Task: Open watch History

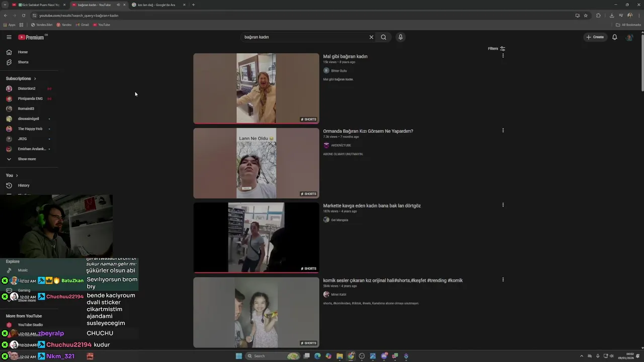Action: point(29,186)
